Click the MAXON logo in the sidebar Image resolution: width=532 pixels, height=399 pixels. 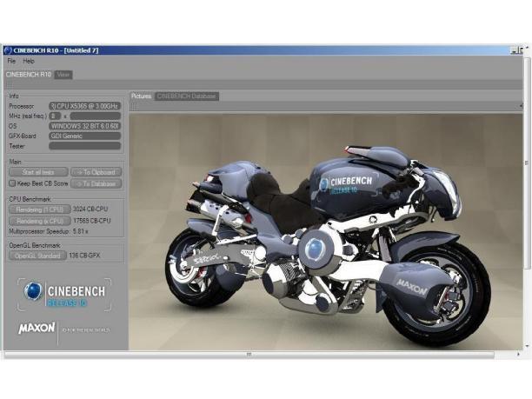coord(37,328)
